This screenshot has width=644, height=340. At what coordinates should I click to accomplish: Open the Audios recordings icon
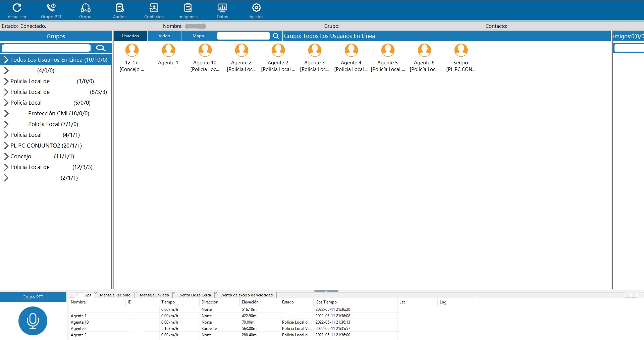(x=119, y=8)
